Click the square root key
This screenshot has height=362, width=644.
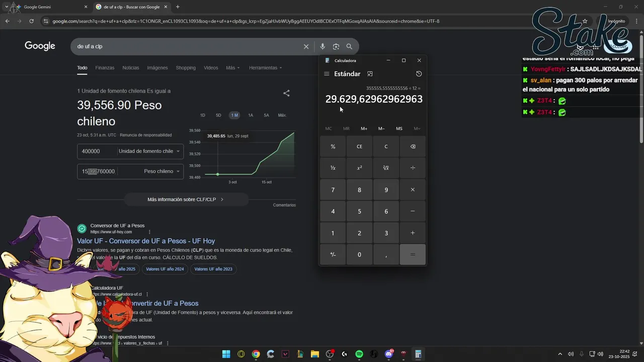click(x=386, y=168)
